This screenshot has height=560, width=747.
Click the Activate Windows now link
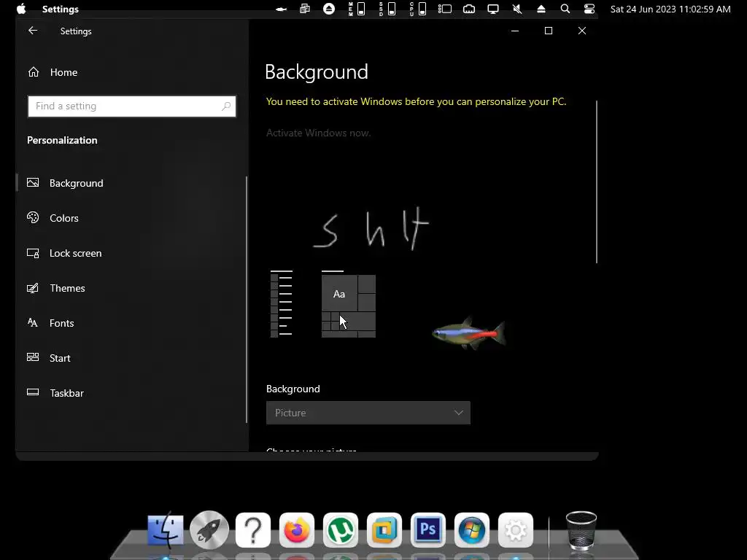point(318,133)
